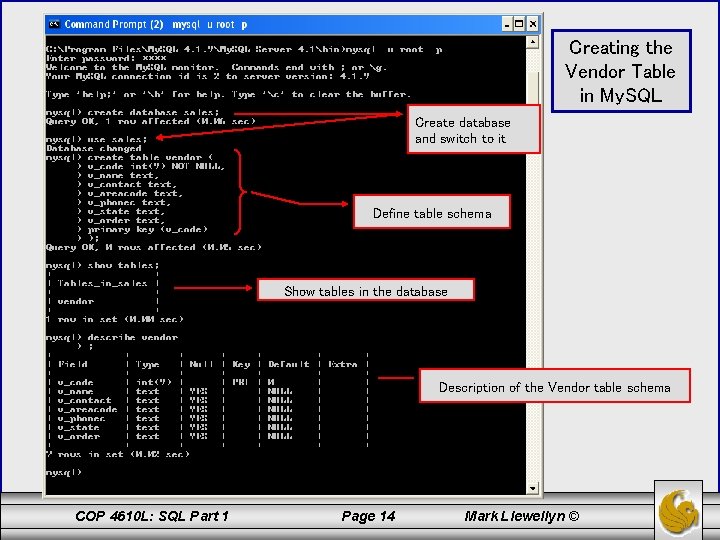The width and height of the screenshot is (720, 540).
Task: Click 'Mark Llewellyn ©' footer text
Action: pos(522,516)
